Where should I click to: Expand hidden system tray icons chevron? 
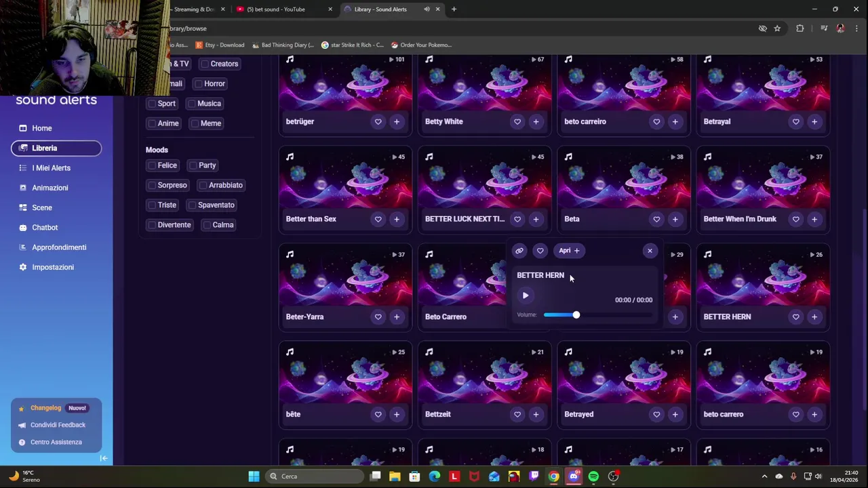(764, 476)
